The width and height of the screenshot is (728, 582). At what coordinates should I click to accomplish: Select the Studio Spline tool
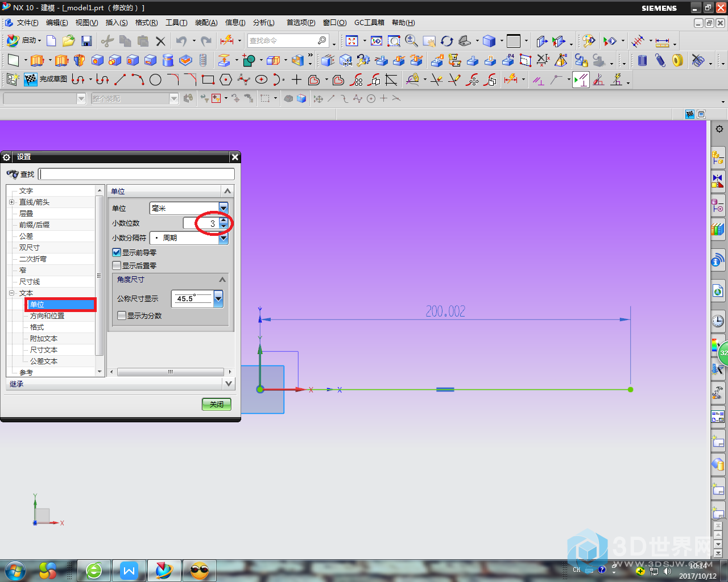coord(243,80)
